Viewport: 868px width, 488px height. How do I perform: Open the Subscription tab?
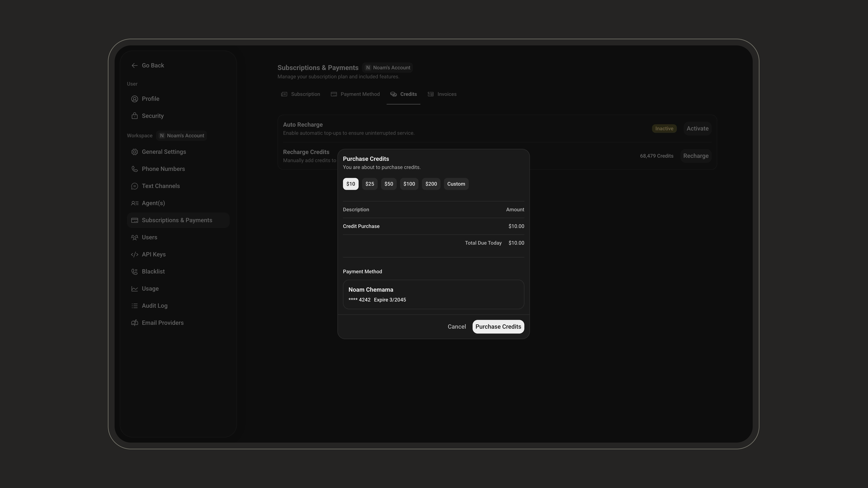301,94
